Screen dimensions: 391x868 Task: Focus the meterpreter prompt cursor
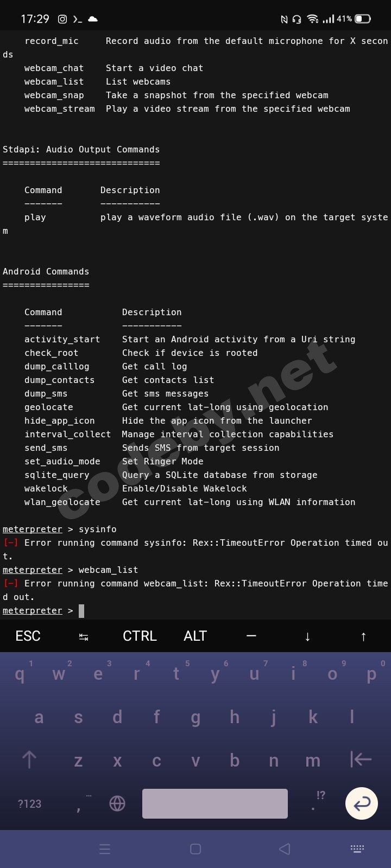pyautogui.click(x=81, y=611)
